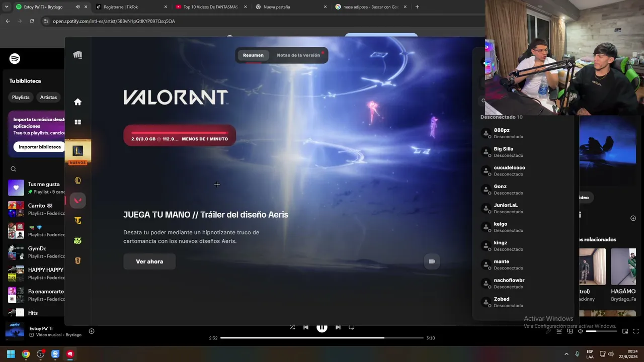Open Chrome from the taskbar
This screenshot has width=644, height=362.
pyautogui.click(x=26, y=354)
